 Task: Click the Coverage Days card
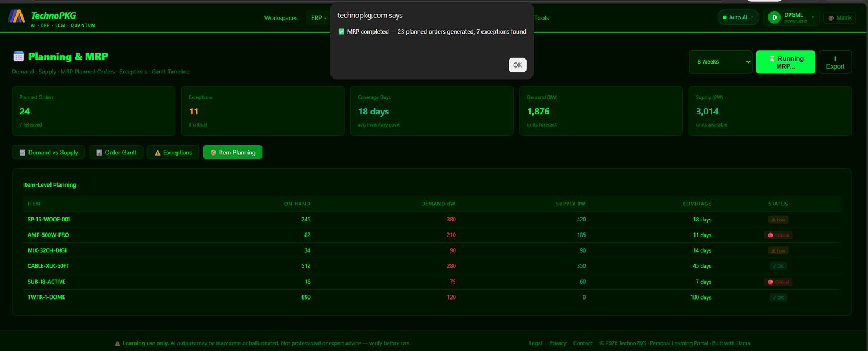[x=432, y=111]
